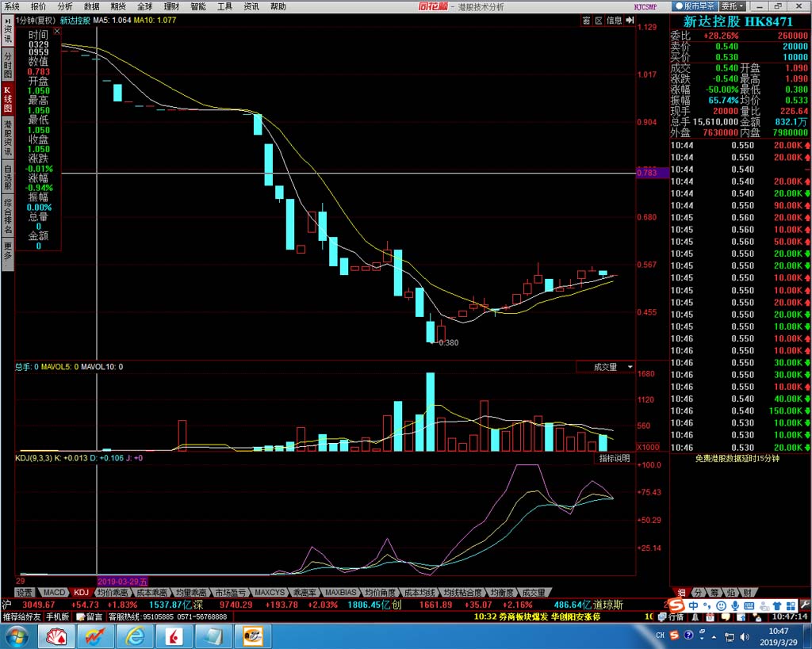Viewport: 812px width, 649px height.
Task: Open the 理财 menu
Action: pos(171,6)
